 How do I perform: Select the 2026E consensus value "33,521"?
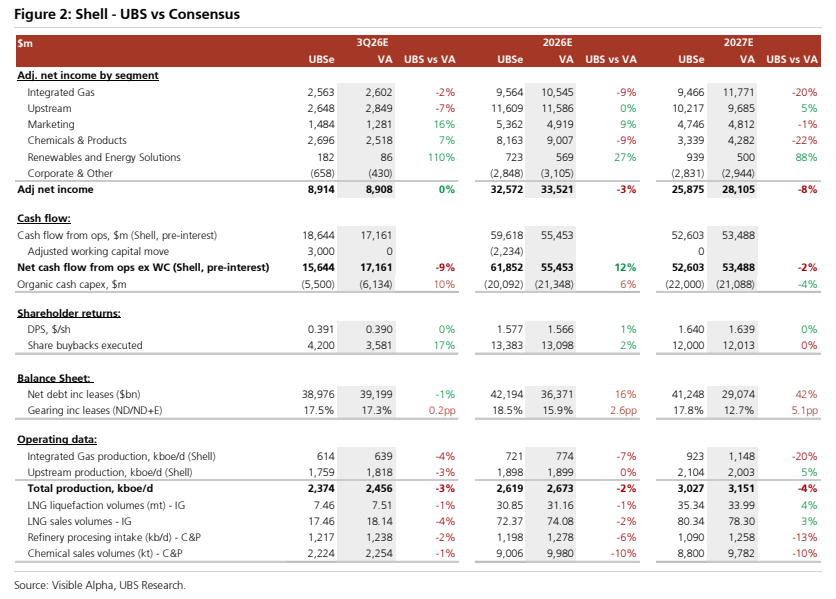pos(557,189)
